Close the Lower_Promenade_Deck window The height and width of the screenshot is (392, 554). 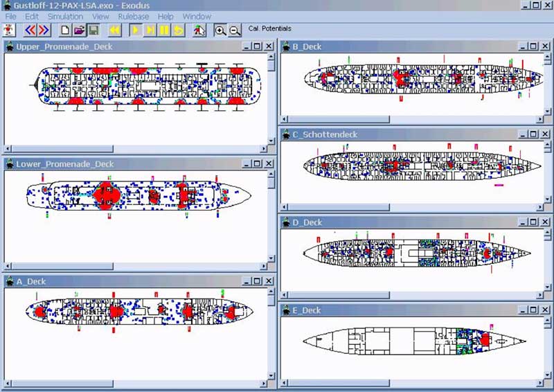coord(269,163)
